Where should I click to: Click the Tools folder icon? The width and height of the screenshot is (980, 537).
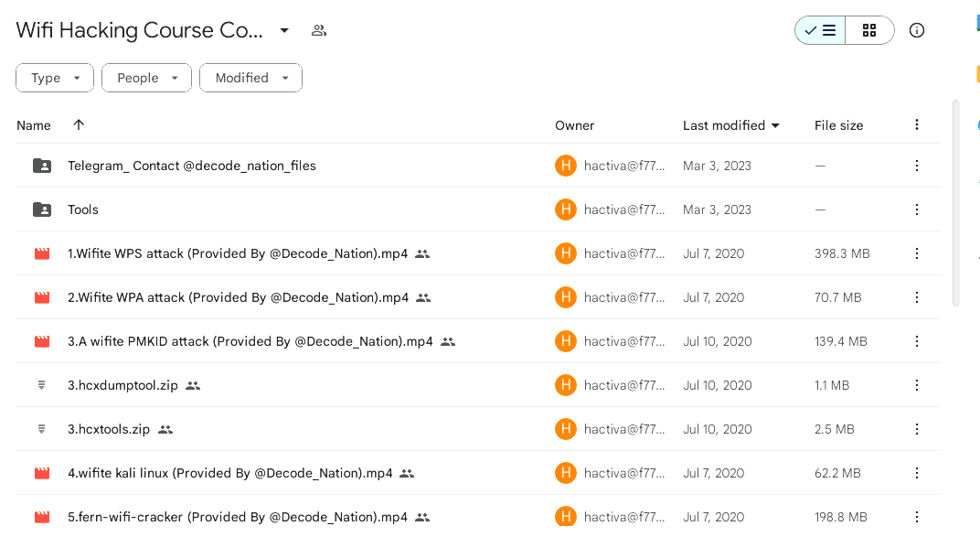[42, 209]
